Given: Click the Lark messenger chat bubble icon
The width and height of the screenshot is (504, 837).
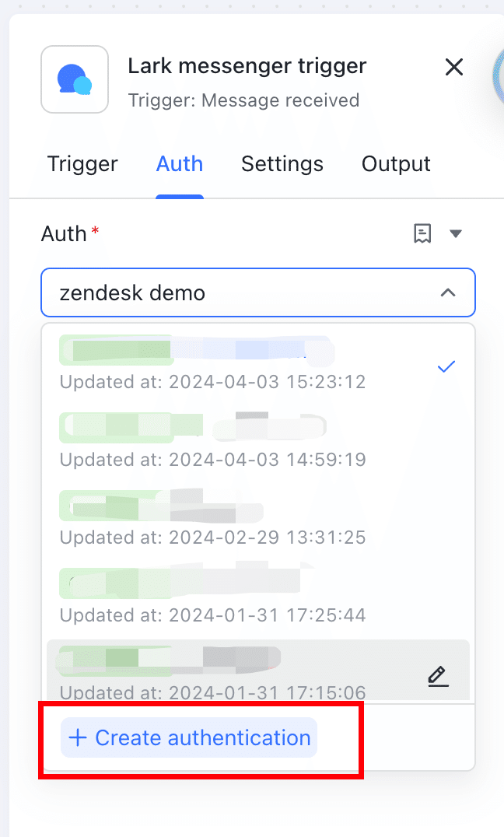Looking at the screenshot, I should [x=75, y=79].
